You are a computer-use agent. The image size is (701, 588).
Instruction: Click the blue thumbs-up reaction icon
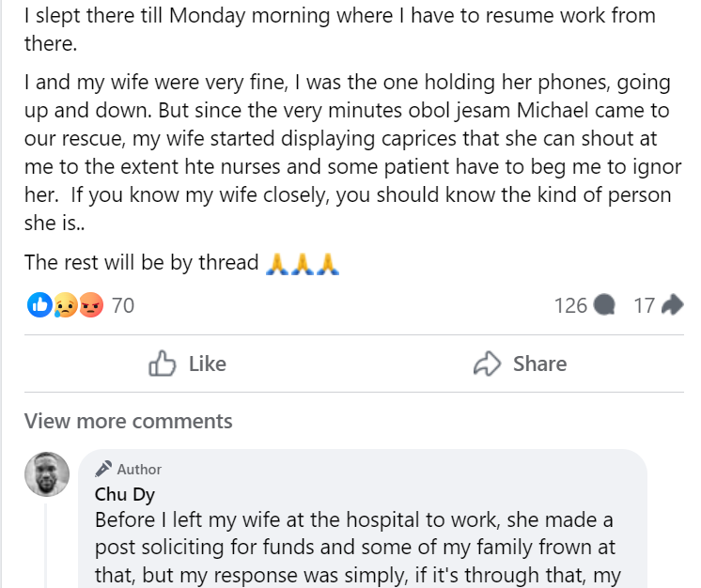[x=39, y=304]
